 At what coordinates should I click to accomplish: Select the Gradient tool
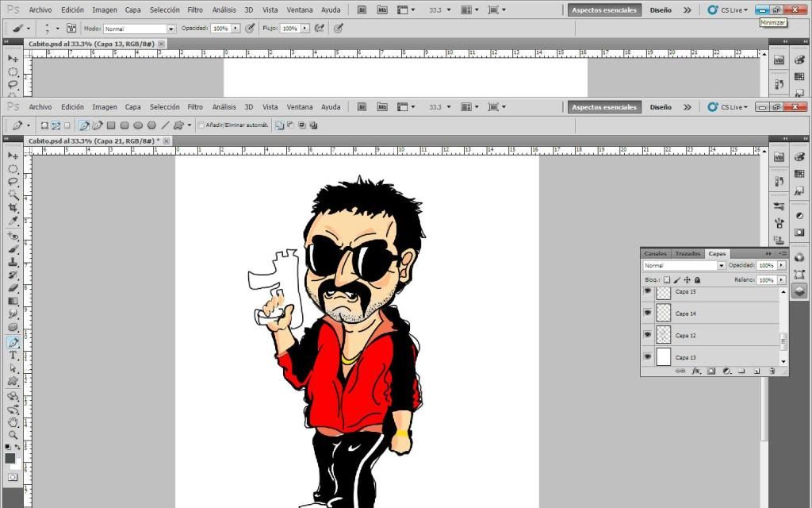click(x=13, y=301)
